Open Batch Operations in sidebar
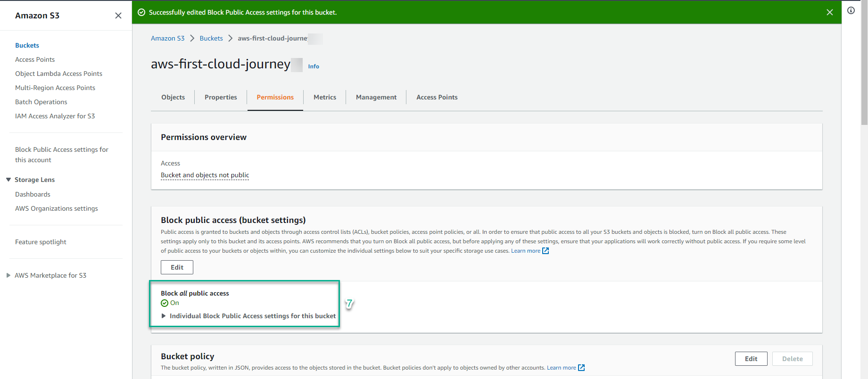868x379 pixels. pyautogui.click(x=41, y=102)
